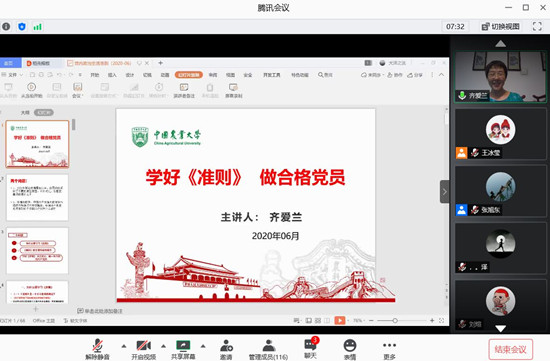The height and width of the screenshot is (361, 550).
Task: Collapse the participant video sidebar
Action: tap(444, 192)
